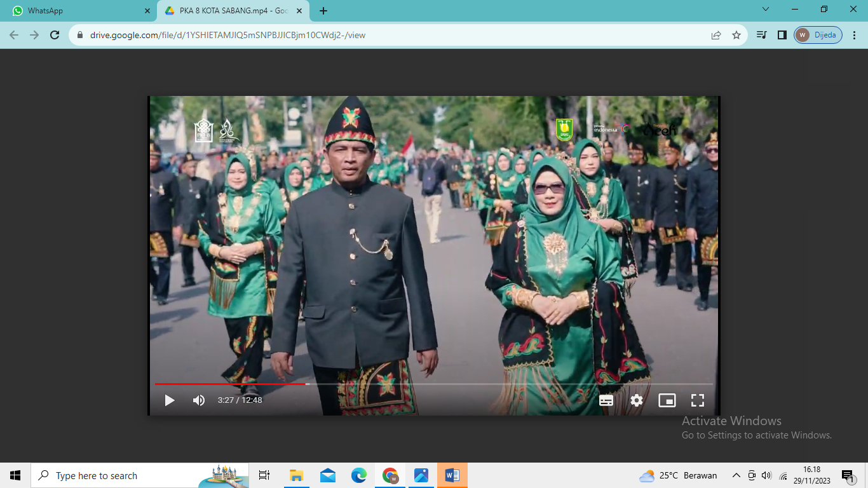Click the red video progress bar
The height and width of the screenshot is (488, 868).
click(230, 384)
